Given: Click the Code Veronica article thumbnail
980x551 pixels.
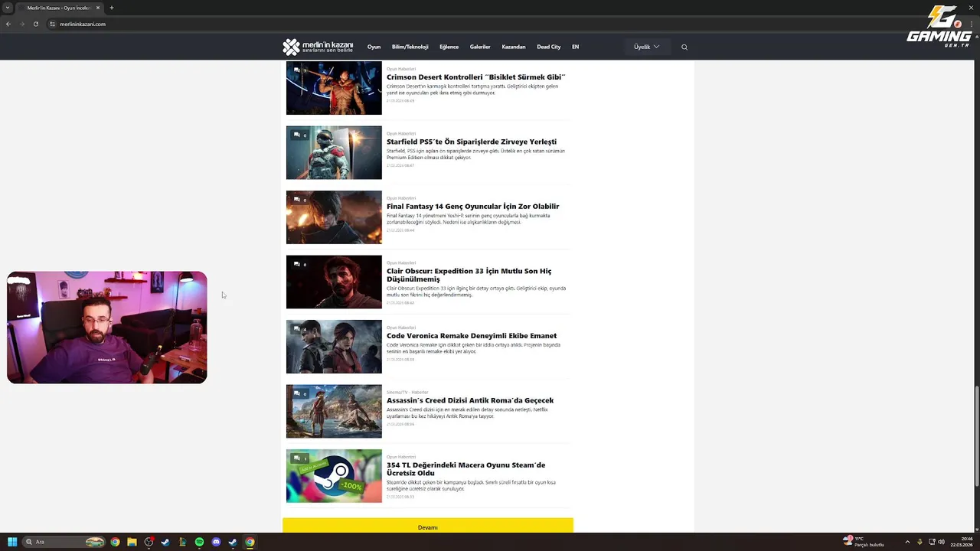Looking at the screenshot, I should click(334, 347).
